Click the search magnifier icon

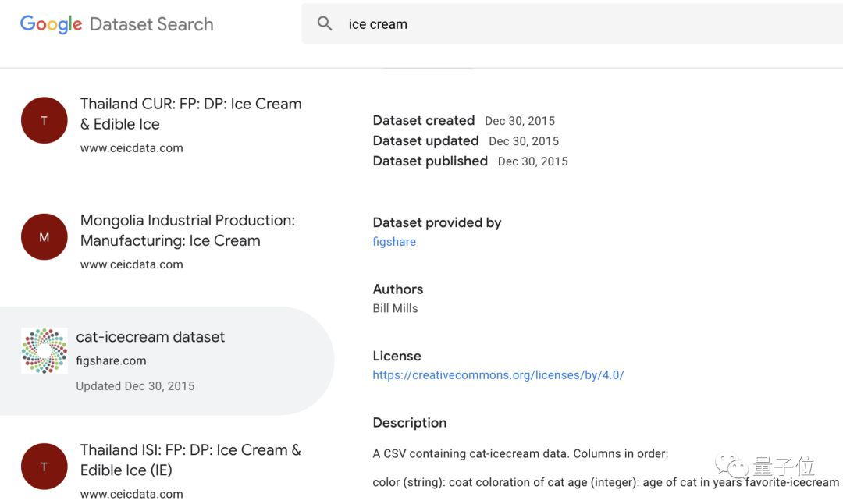[325, 24]
